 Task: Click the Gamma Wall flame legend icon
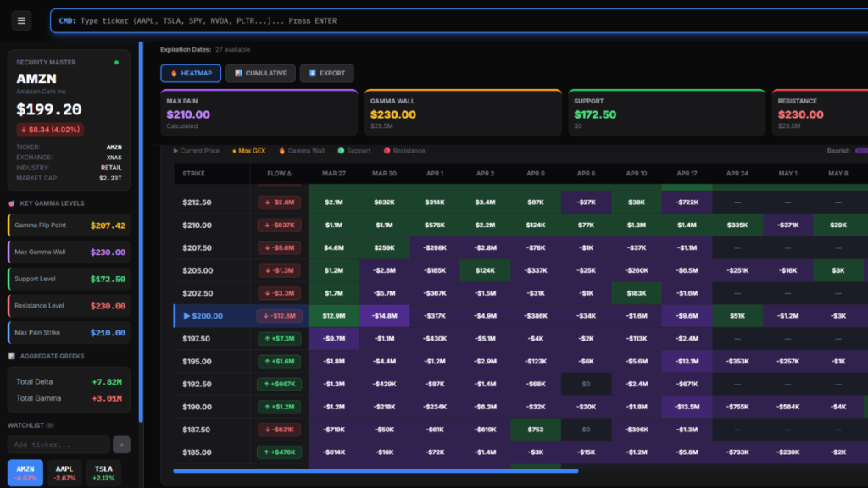click(x=281, y=151)
